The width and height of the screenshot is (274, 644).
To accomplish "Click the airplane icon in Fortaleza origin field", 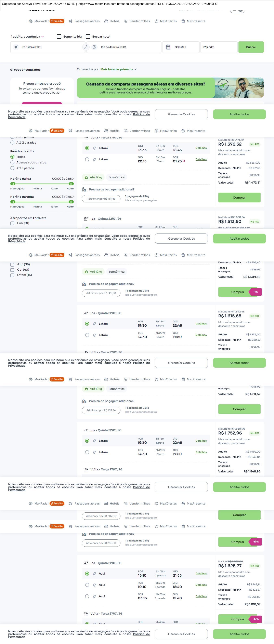I will 16,47.
